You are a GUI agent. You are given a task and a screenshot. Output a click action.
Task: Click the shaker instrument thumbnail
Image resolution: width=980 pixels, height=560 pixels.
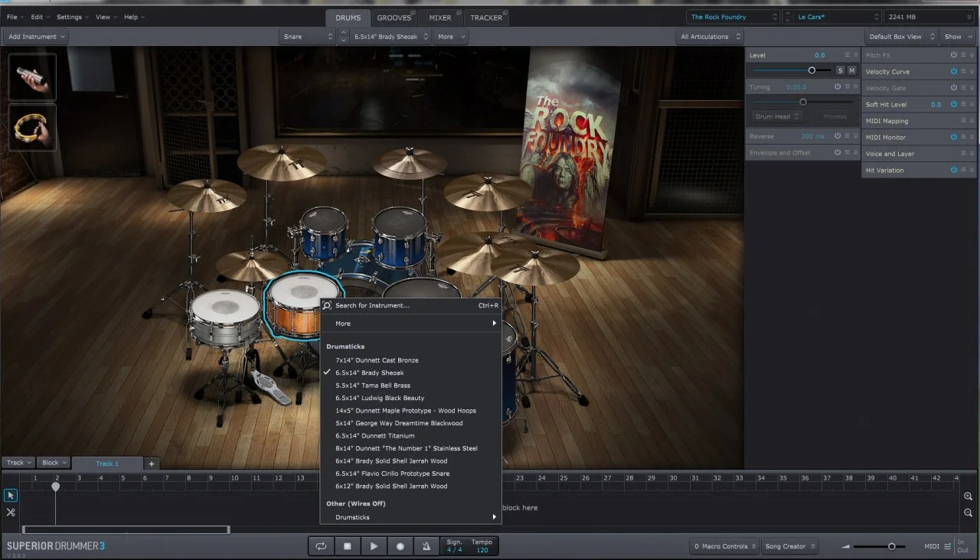(32, 77)
